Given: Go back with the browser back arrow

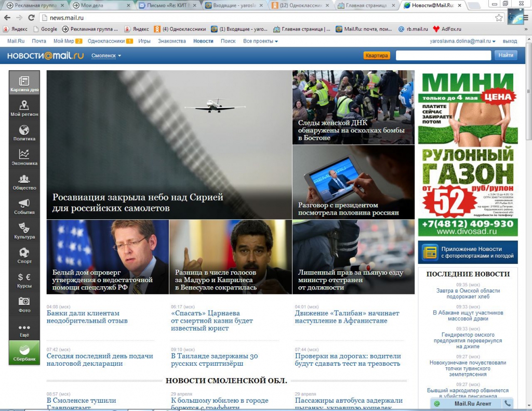Looking at the screenshot, I should click(7, 18).
